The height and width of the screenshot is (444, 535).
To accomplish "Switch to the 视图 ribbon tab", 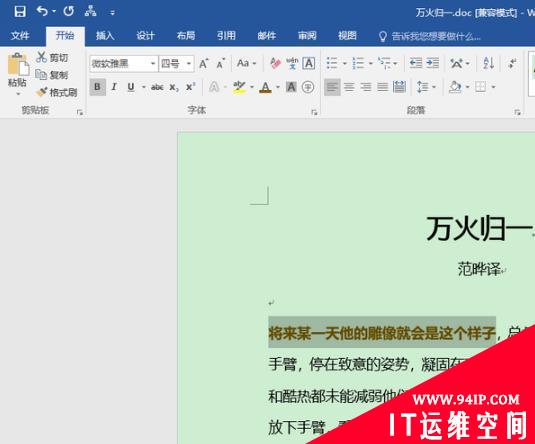I will coord(347,35).
